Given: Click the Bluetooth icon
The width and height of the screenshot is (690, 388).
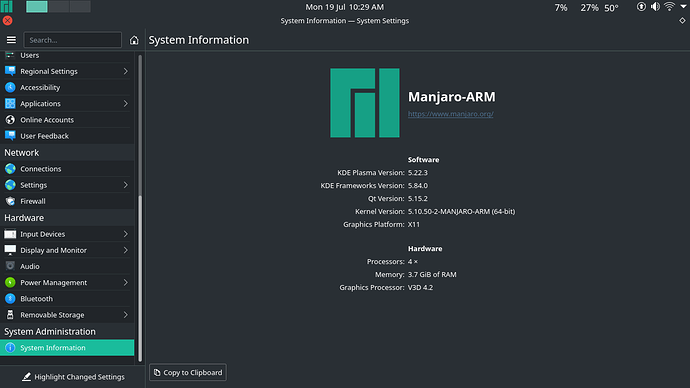Looking at the screenshot, I should point(10,299).
